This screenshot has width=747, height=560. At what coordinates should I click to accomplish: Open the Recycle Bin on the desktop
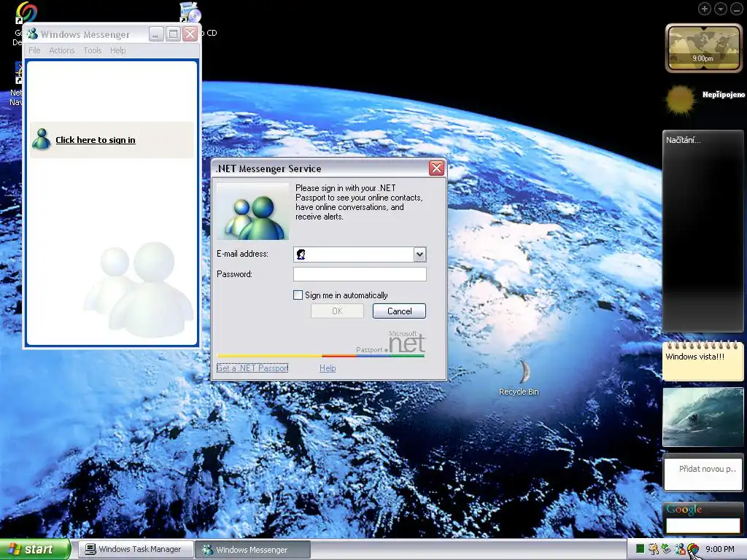tap(523, 372)
